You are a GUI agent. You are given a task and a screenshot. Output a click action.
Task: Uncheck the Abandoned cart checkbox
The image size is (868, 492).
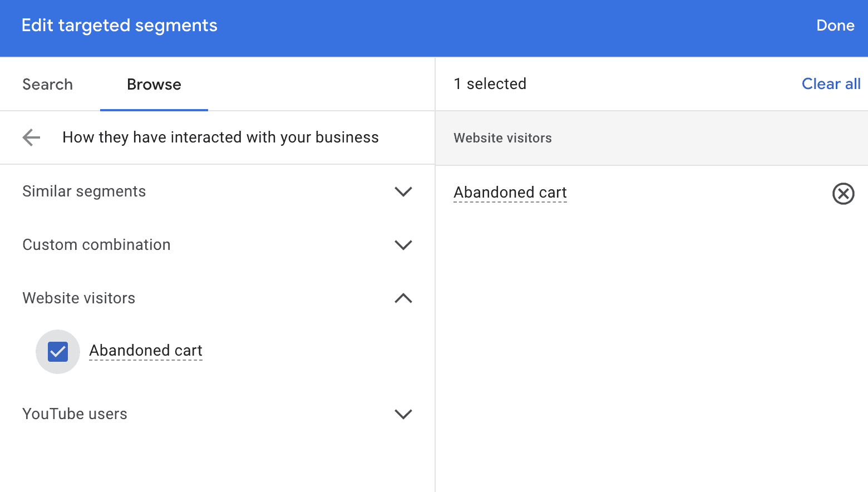[58, 352]
